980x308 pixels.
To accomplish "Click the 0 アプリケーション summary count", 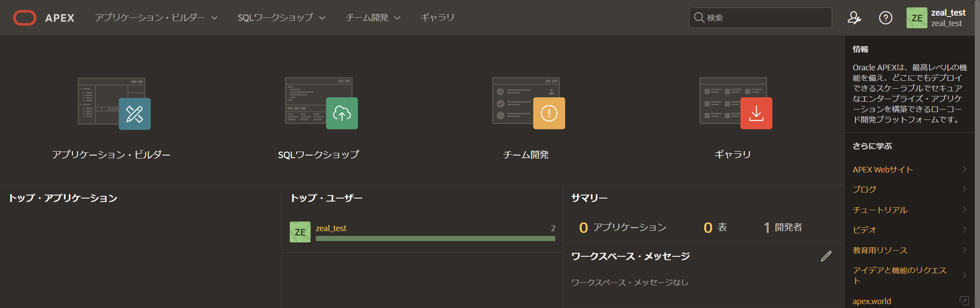I will click(622, 227).
